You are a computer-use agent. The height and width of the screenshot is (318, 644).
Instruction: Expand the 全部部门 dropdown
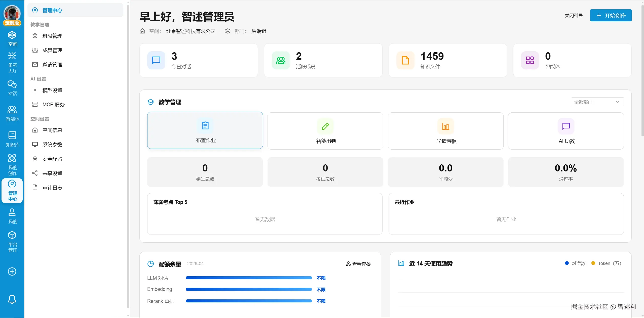tap(597, 102)
